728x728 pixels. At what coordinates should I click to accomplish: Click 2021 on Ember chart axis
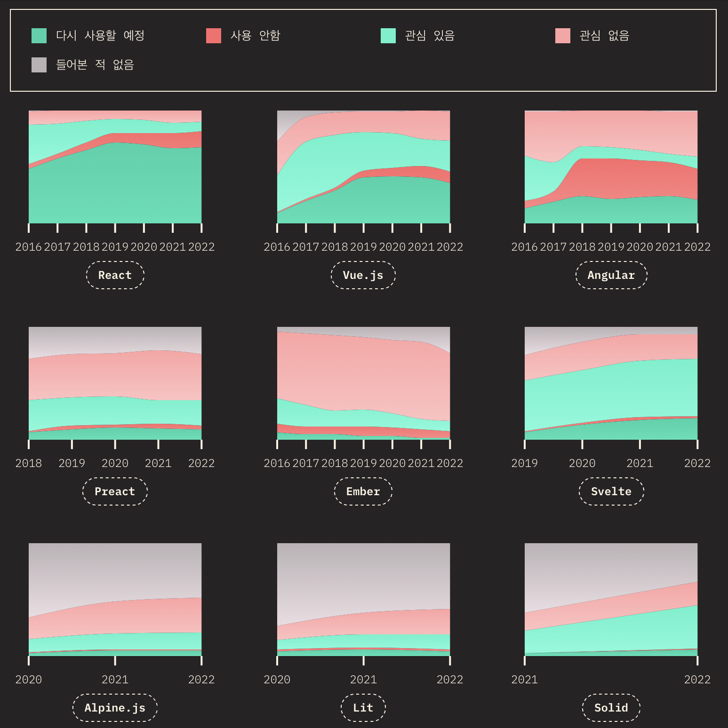[x=421, y=463]
